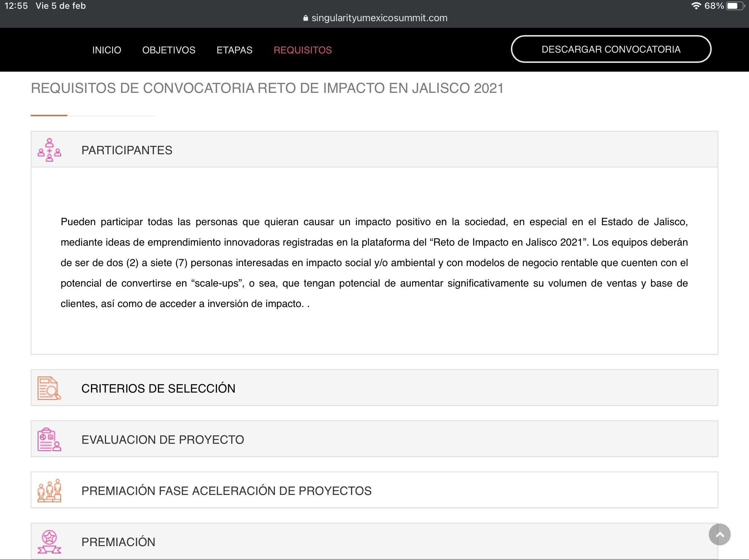
Task: Open the OBJETIVOS menu item
Action: (169, 50)
